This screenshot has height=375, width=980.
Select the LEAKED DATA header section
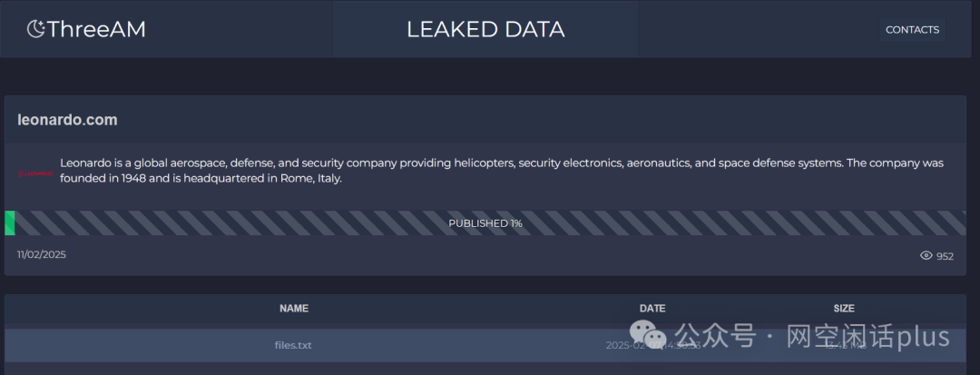485,29
